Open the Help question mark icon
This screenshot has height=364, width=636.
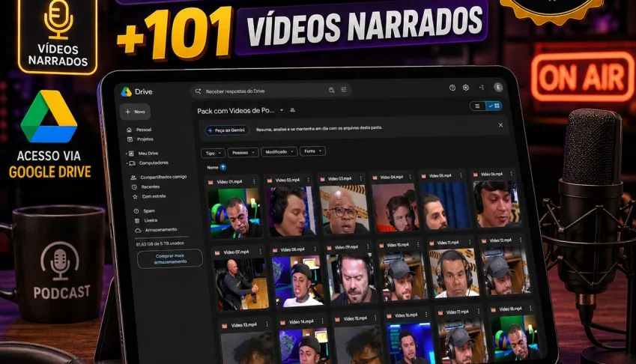point(452,88)
